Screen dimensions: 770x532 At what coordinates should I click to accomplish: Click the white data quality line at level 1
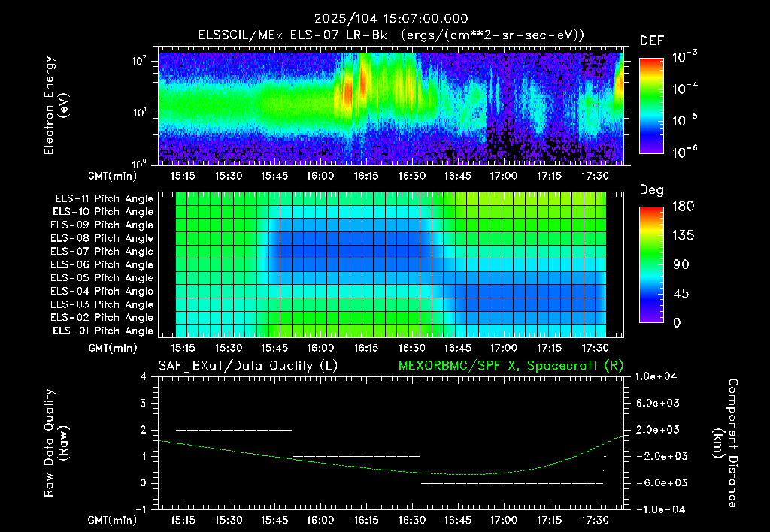[356, 456]
